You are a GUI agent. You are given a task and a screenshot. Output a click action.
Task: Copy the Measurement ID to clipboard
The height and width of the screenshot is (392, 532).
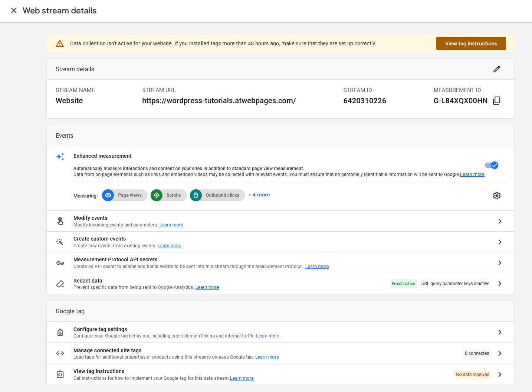tap(496, 100)
